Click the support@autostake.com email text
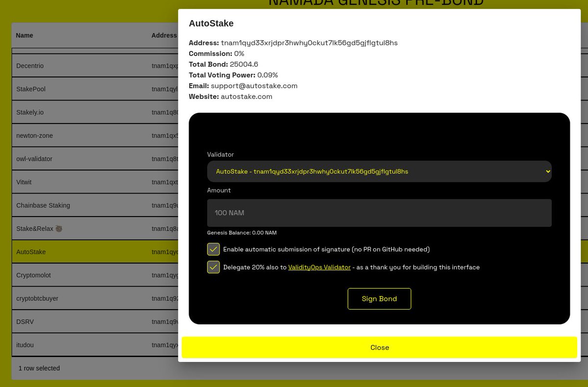The image size is (588, 387). coord(254,86)
